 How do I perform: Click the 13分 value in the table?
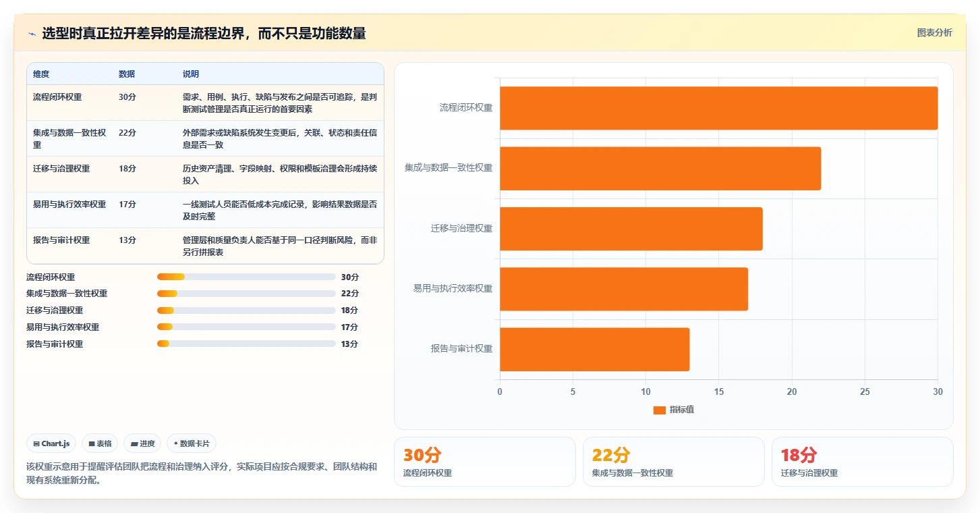[x=127, y=240]
